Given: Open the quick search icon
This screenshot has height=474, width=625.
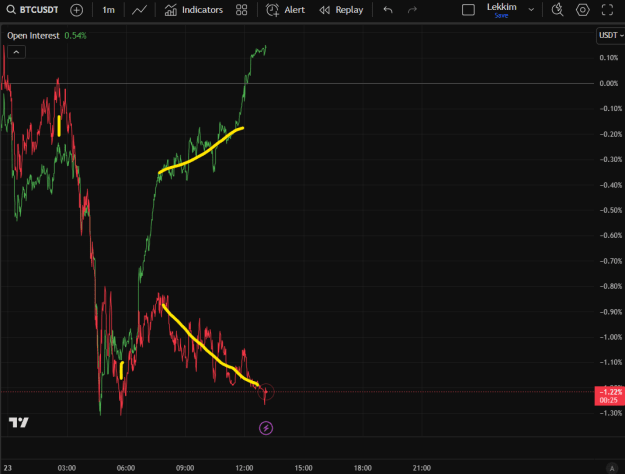Looking at the screenshot, I should point(557,10).
